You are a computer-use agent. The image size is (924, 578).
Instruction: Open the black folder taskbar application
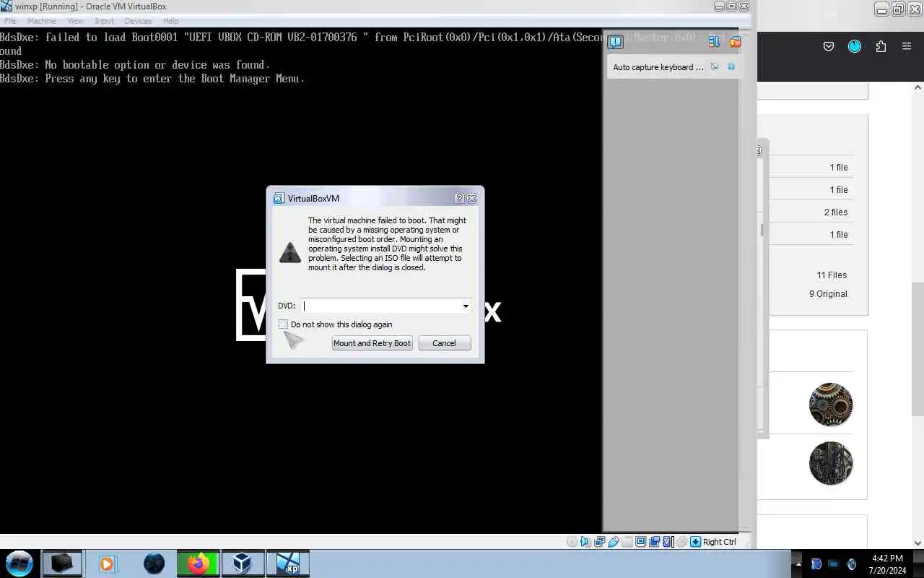coord(62,564)
